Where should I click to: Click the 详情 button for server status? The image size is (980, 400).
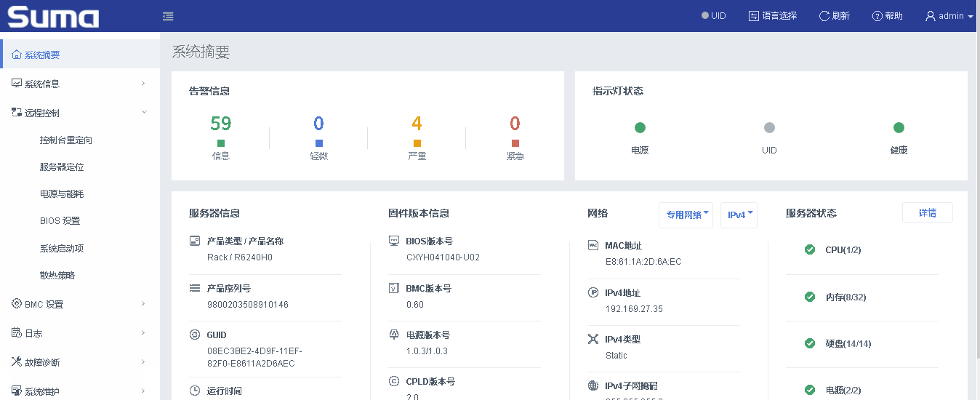[x=927, y=212]
